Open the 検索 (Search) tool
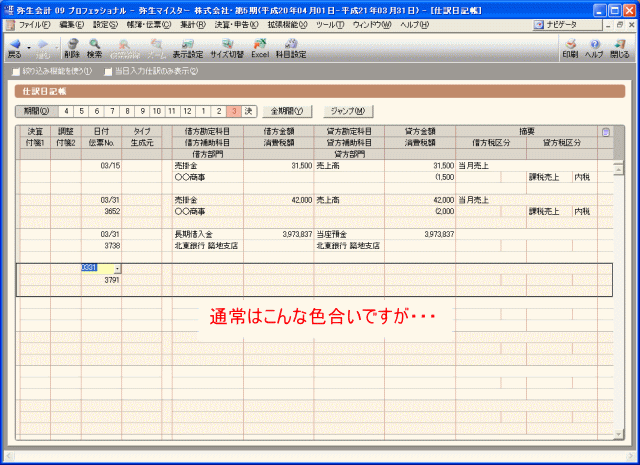 94,48
